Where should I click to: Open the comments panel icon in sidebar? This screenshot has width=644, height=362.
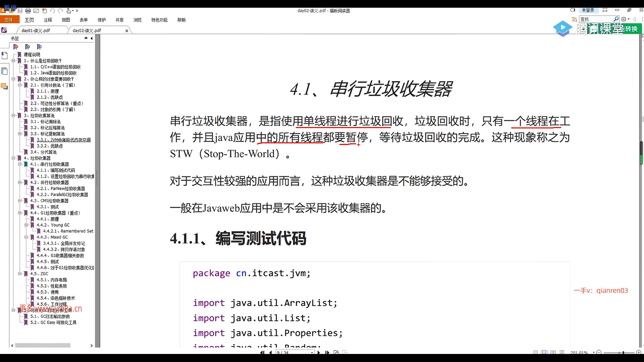(x=4, y=86)
